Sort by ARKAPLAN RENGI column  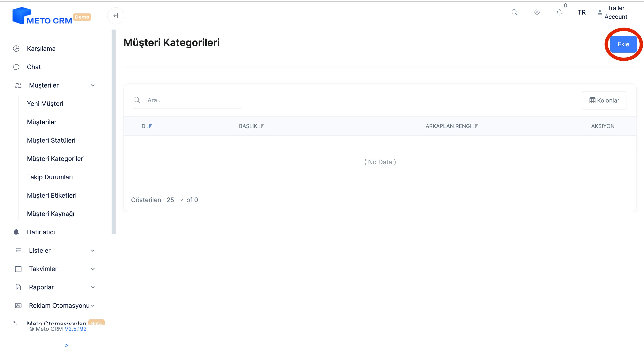(x=451, y=126)
